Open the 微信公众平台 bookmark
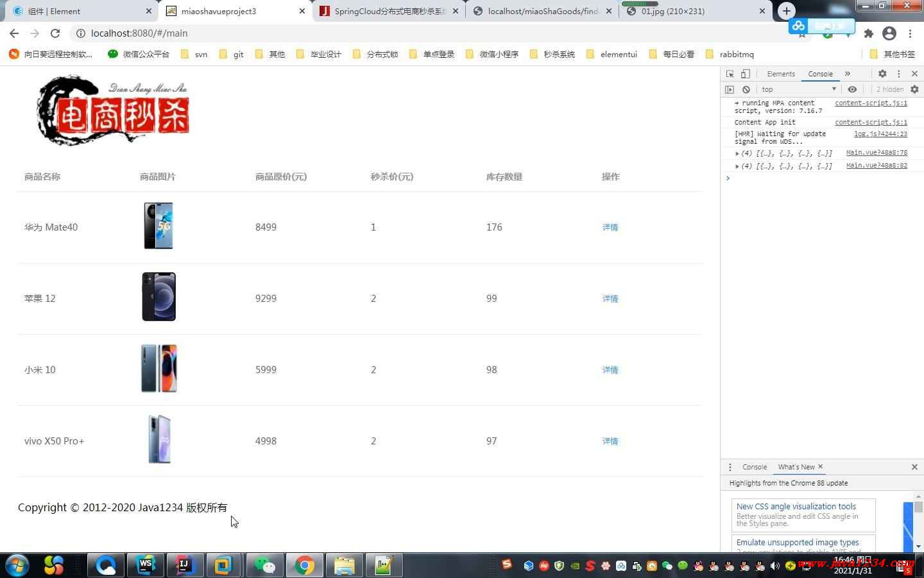Image resolution: width=924 pixels, height=578 pixels. click(139, 54)
